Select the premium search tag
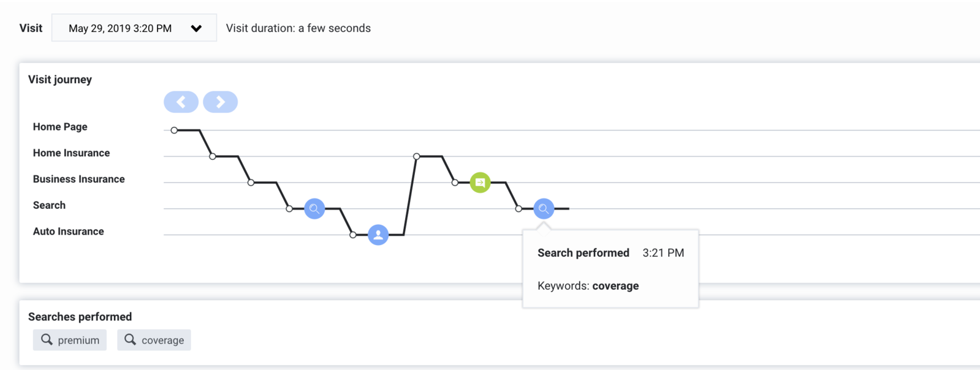Image resolution: width=980 pixels, height=370 pixels. click(x=70, y=340)
